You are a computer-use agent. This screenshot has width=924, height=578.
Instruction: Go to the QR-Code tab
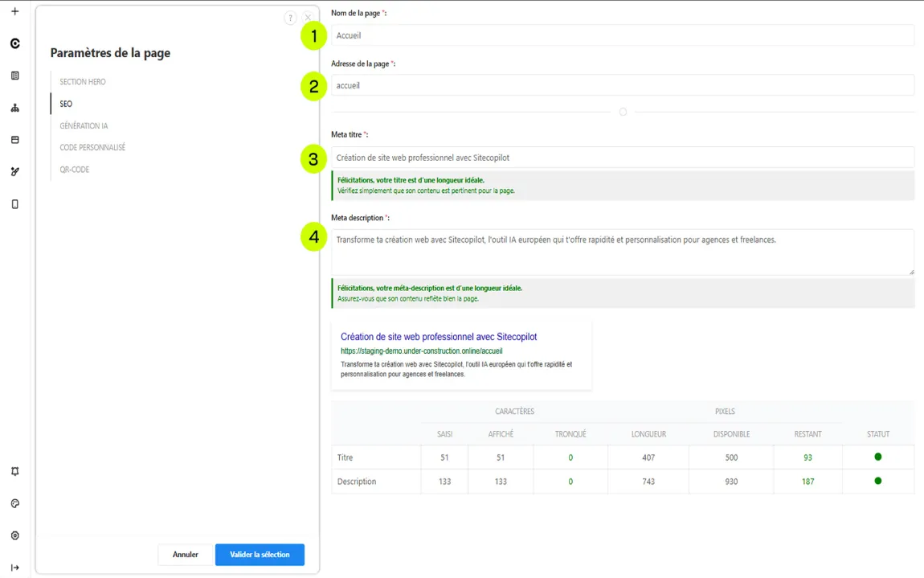[x=75, y=170]
